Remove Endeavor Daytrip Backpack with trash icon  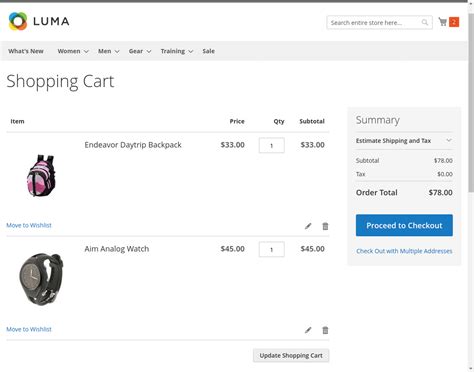tap(325, 226)
